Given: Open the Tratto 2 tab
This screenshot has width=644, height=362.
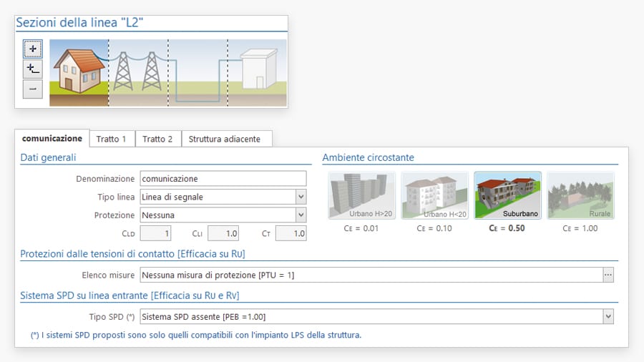Looking at the screenshot, I should click(157, 139).
